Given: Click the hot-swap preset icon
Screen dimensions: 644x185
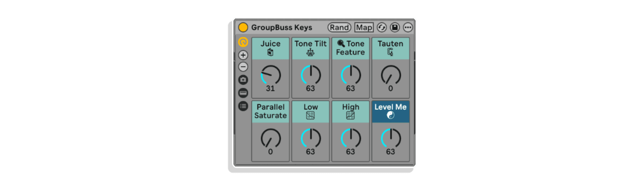Looking at the screenshot, I should coord(382,27).
